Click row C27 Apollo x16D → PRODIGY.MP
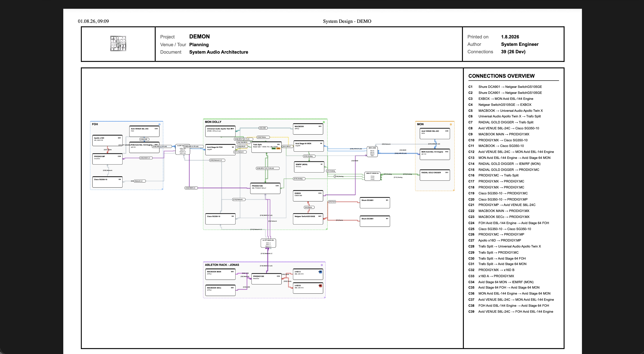Viewport: 644px width, 354px height. coord(495,240)
